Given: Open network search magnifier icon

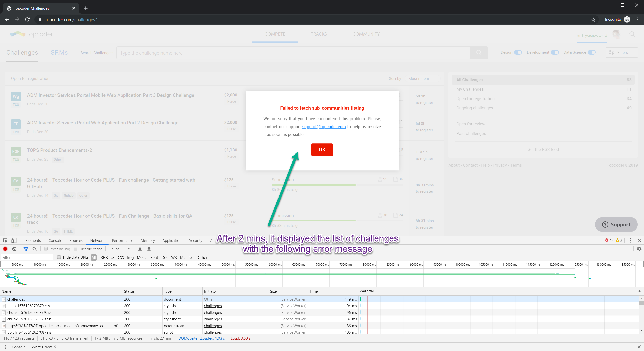Looking at the screenshot, I should pos(35,249).
